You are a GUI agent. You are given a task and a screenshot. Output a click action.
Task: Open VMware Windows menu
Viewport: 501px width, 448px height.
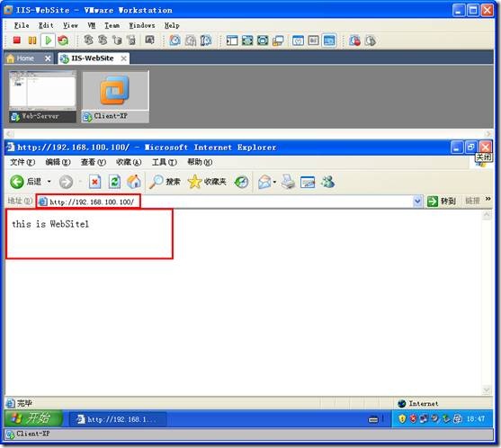point(142,25)
